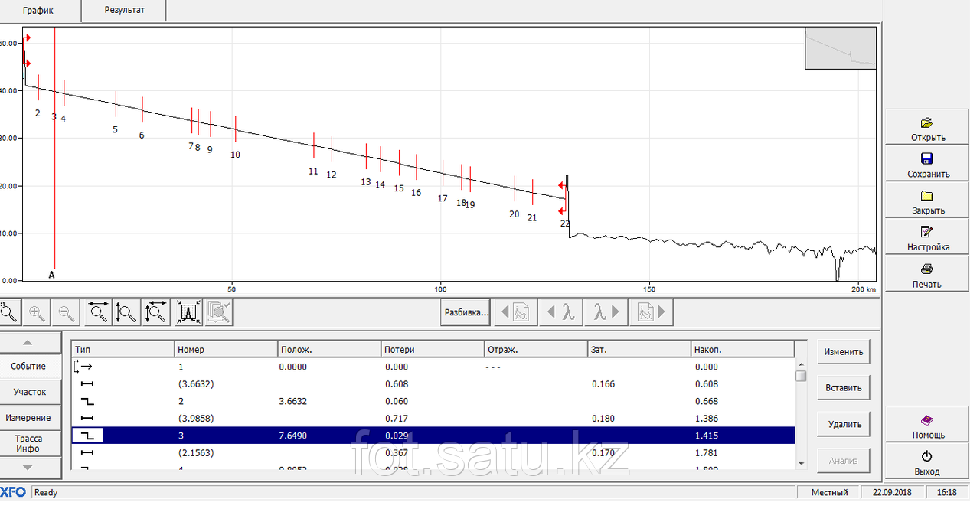The width and height of the screenshot is (980, 522).
Task: Select the vertical zoom tool
Action: [127, 312]
